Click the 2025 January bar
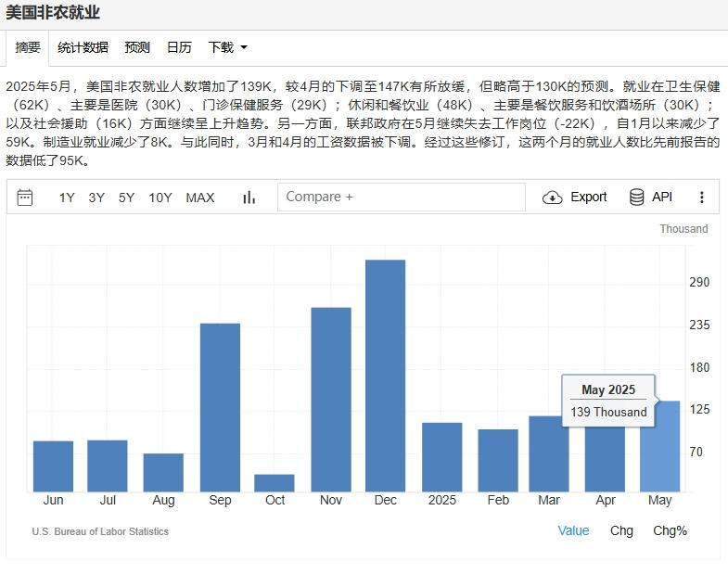The image size is (728, 587). 442,457
